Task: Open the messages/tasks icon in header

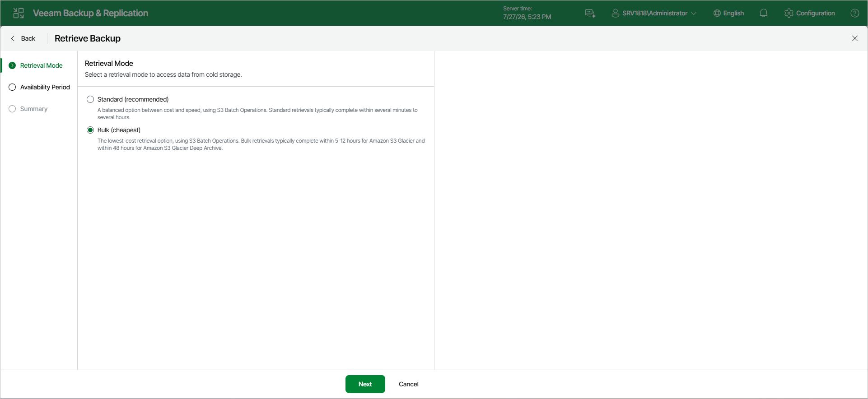Action: click(590, 13)
